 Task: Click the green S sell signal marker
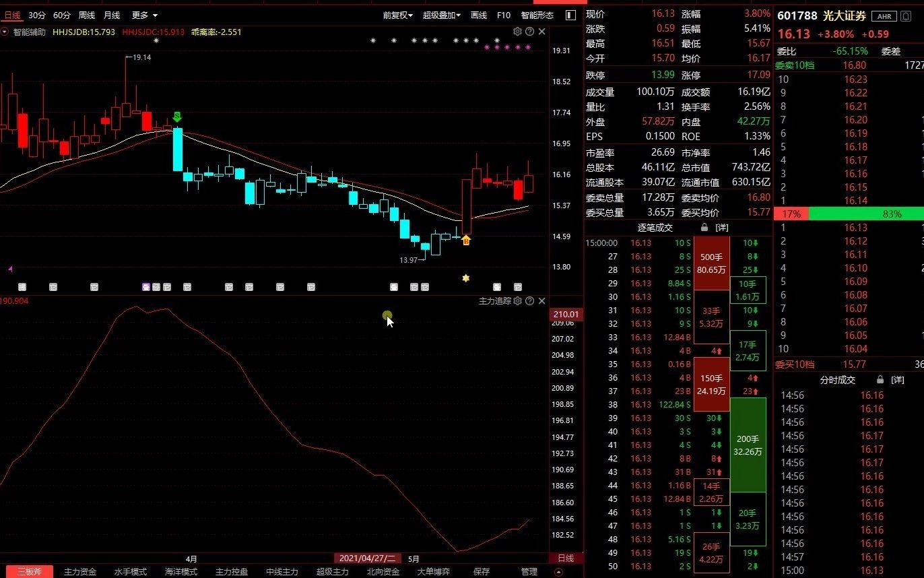[x=176, y=117]
